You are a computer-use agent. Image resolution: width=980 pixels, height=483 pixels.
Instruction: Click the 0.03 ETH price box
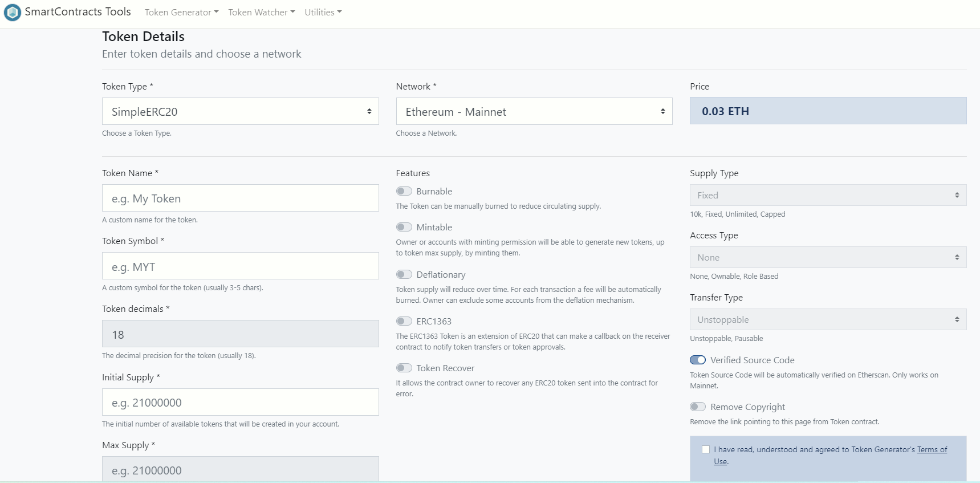828,111
